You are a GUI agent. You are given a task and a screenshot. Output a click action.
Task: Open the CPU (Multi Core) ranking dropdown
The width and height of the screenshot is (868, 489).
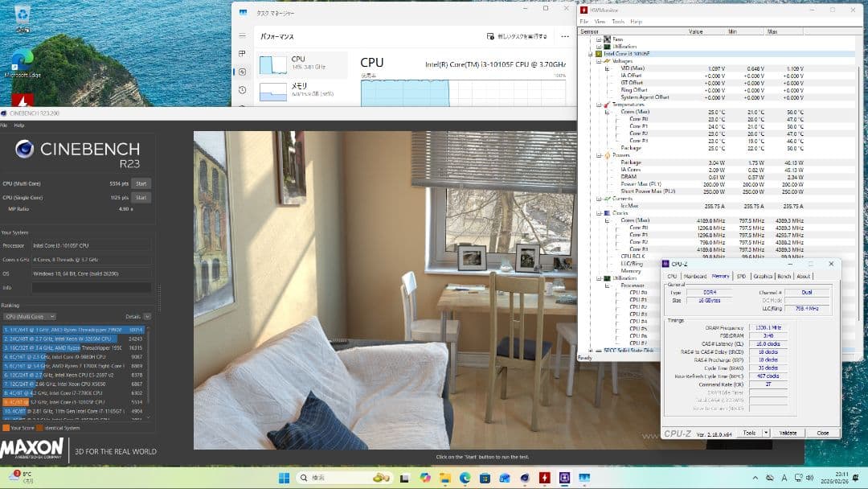click(30, 317)
